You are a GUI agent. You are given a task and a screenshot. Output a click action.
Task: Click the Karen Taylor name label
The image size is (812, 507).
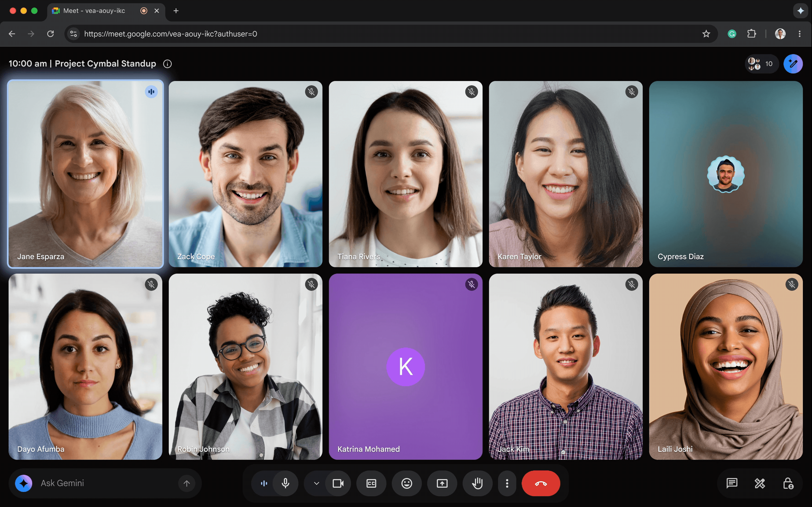[x=520, y=256]
